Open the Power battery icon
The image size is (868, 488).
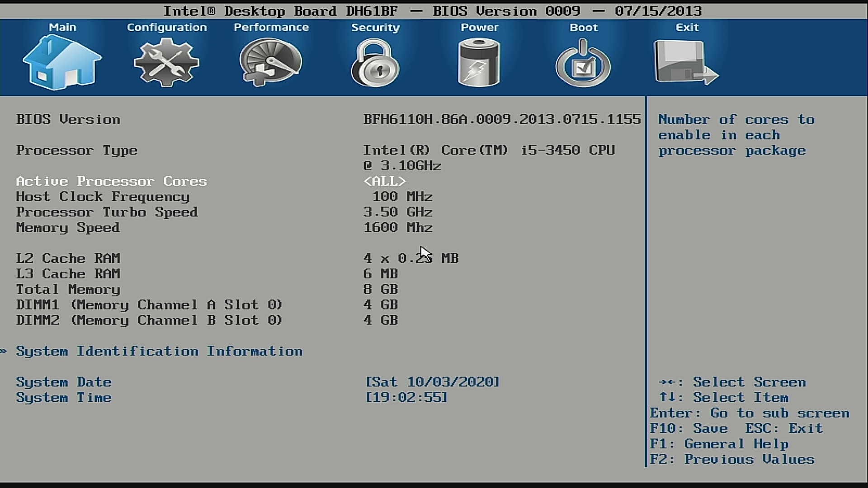tap(479, 62)
